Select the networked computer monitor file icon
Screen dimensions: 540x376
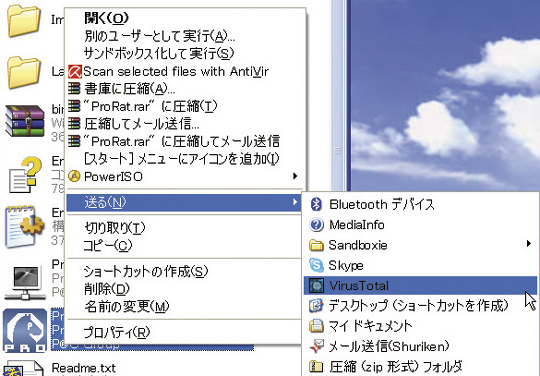point(25,282)
